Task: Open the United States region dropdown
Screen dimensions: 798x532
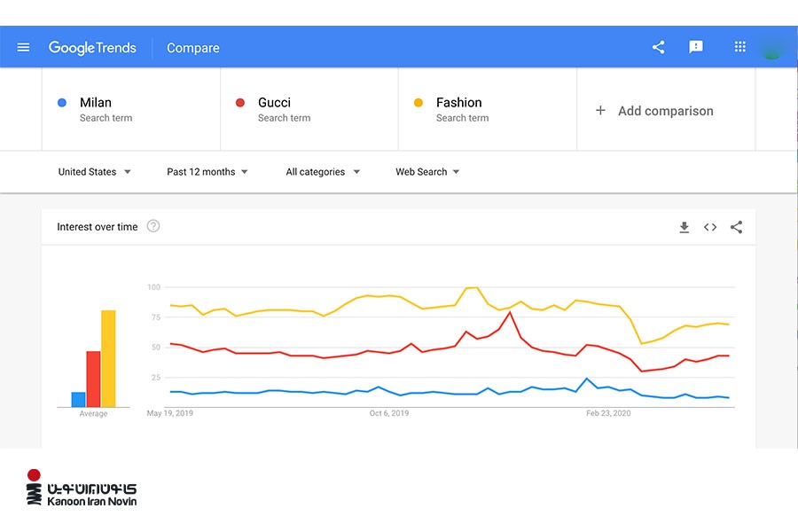Action: pyautogui.click(x=93, y=171)
